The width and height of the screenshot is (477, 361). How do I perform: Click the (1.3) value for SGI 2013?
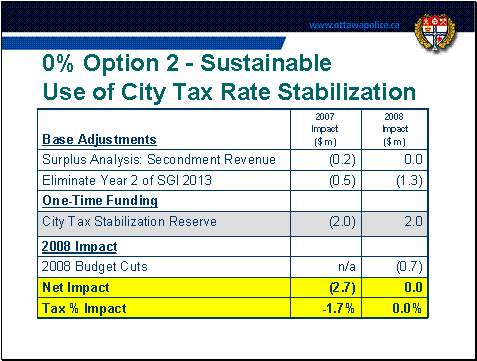click(x=409, y=181)
